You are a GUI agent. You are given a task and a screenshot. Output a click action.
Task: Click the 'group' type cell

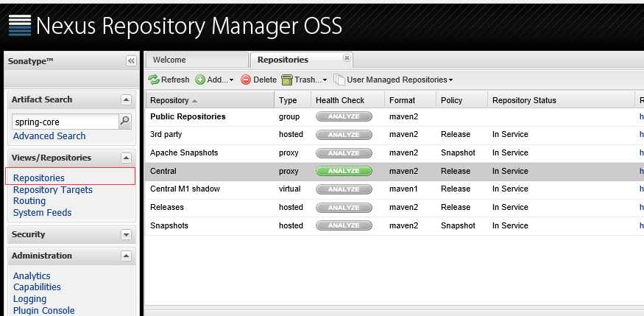pos(289,116)
